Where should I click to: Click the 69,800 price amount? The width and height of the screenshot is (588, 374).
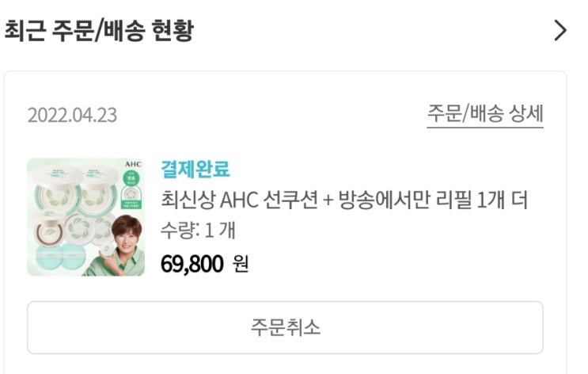pyautogui.click(x=192, y=264)
